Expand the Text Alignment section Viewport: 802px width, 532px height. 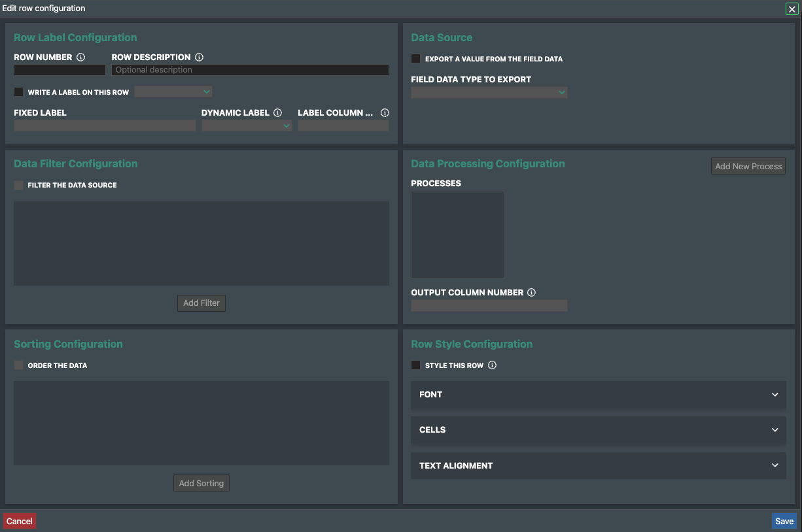(598, 465)
